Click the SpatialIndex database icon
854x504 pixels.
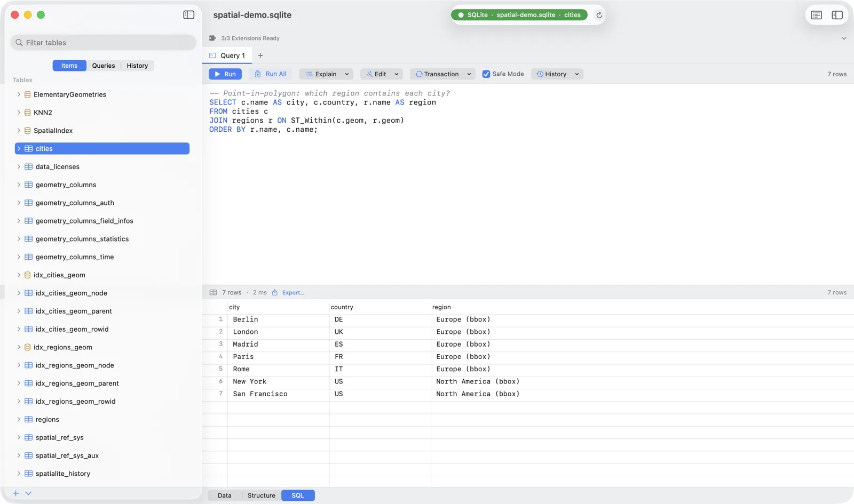click(x=27, y=131)
